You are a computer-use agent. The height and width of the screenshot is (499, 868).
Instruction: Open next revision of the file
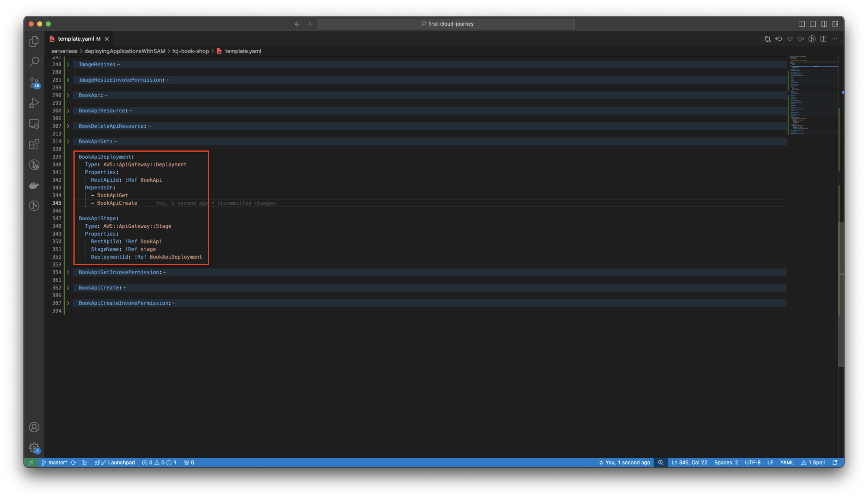[801, 39]
